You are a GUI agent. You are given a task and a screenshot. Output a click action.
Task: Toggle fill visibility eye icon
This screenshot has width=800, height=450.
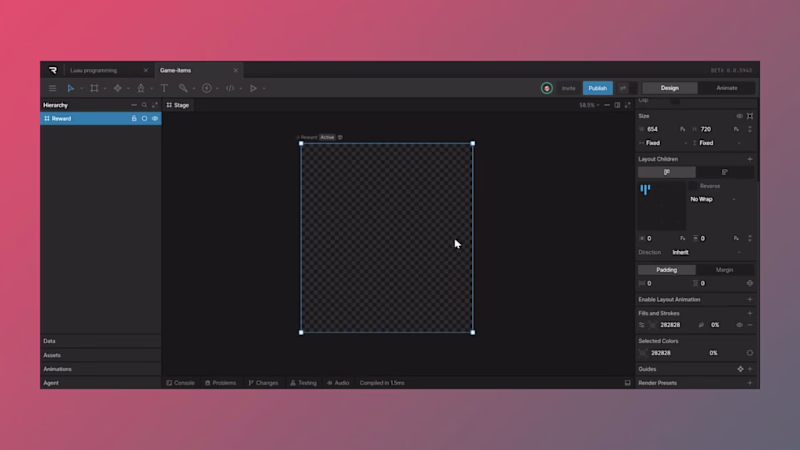coord(739,325)
